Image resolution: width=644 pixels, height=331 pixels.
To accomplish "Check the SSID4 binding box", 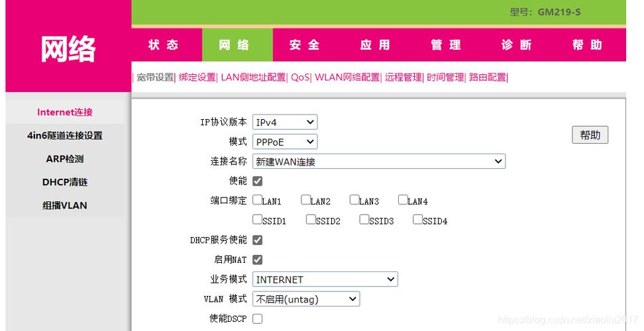I will [x=417, y=219].
